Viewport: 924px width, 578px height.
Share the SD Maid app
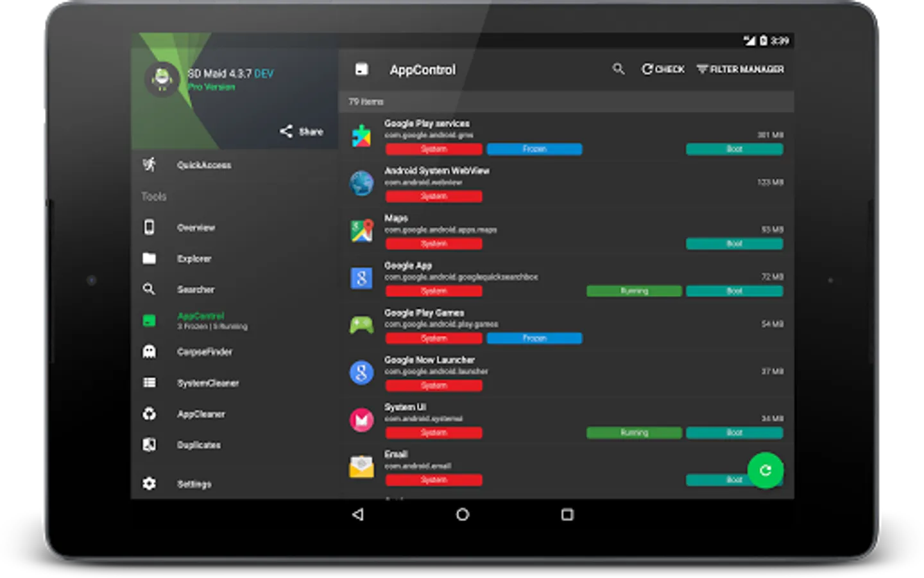pos(301,131)
